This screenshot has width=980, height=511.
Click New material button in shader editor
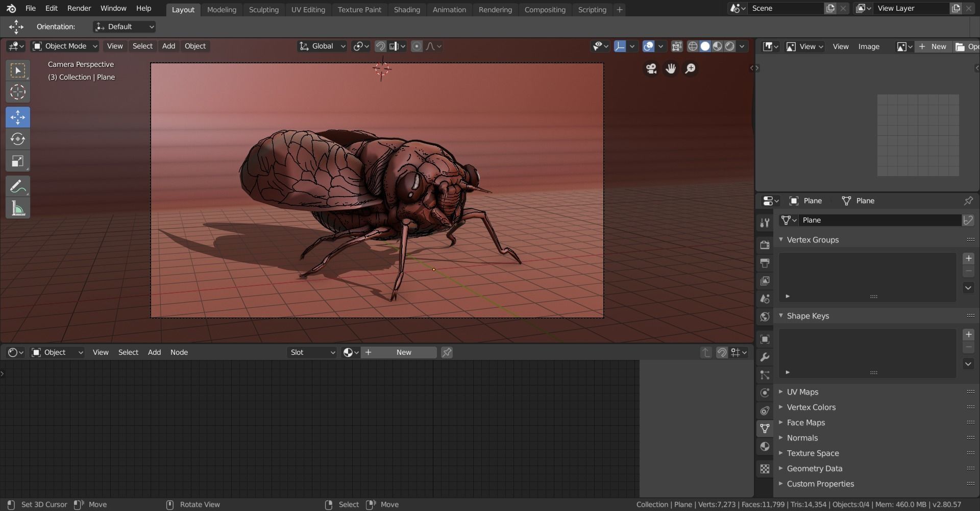(399, 352)
